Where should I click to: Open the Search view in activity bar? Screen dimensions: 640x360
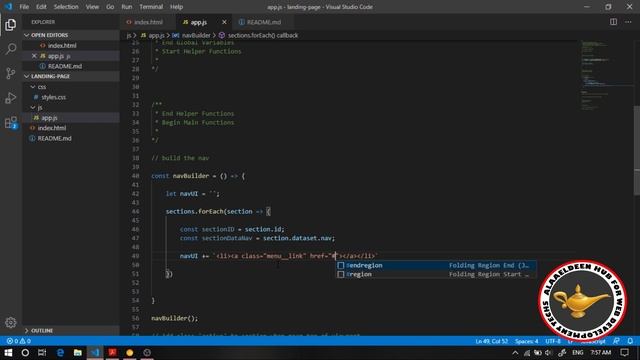pyautogui.click(x=11, y=49)
